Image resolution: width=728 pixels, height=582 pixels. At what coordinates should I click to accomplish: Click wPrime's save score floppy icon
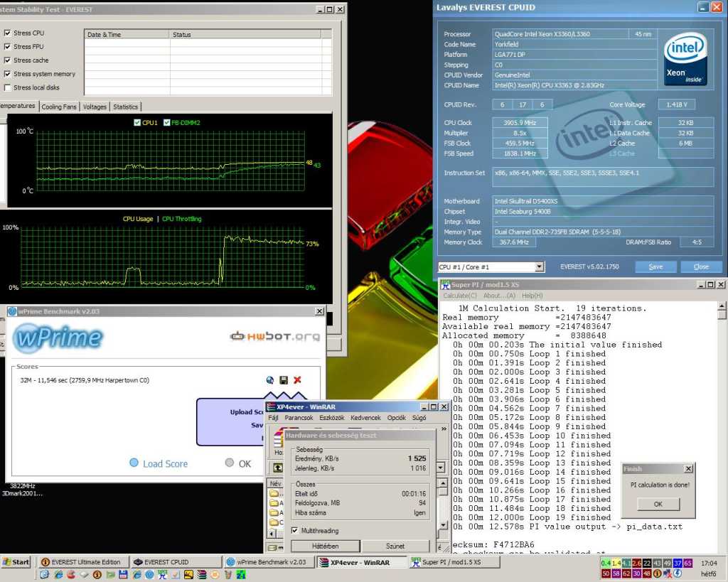click(284, 380)
